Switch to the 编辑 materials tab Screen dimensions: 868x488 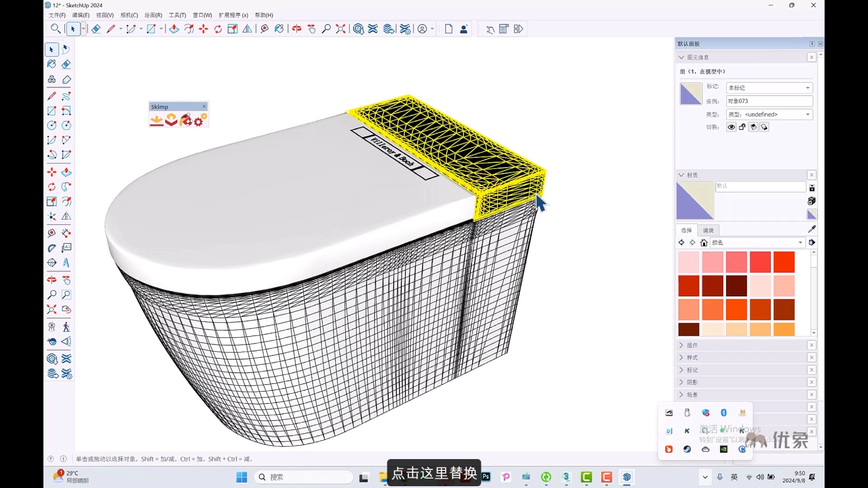(708, 230)
